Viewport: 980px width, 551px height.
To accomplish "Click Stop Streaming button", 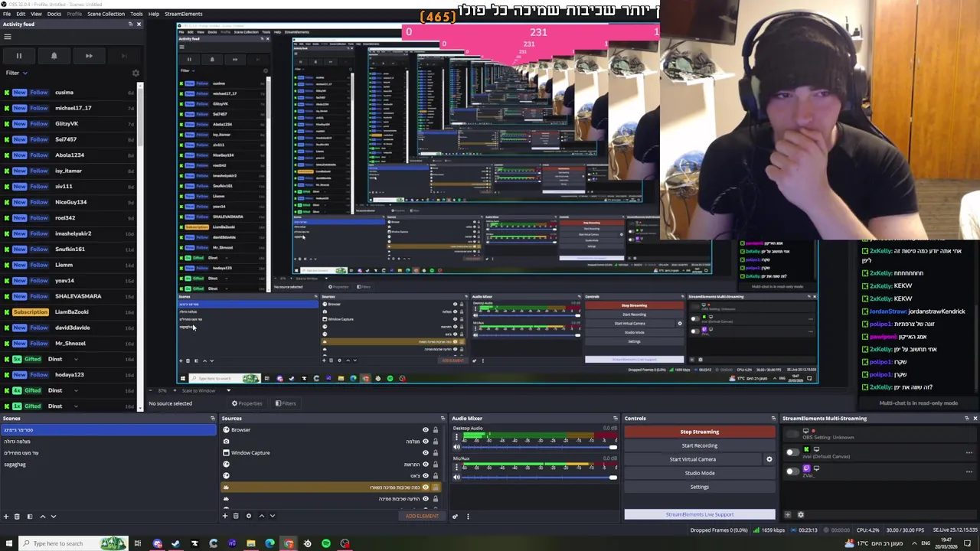I will coord(700,432).
